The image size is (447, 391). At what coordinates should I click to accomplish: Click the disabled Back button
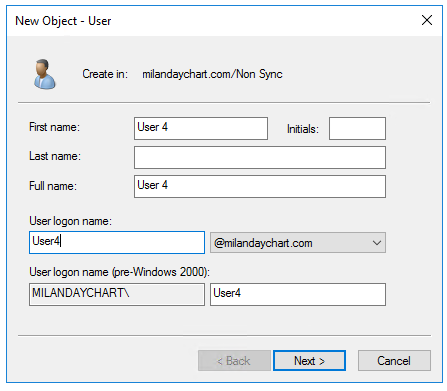(234, 360)
